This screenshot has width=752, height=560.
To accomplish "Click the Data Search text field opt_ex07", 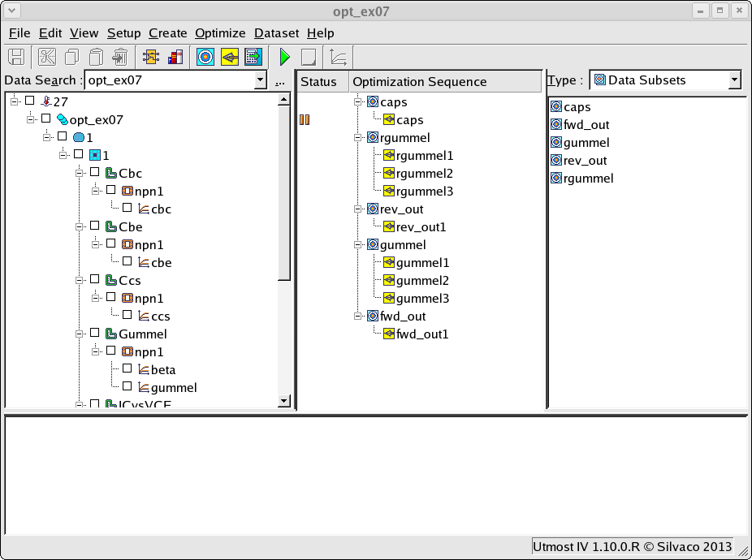I will [x=170, y=80].
